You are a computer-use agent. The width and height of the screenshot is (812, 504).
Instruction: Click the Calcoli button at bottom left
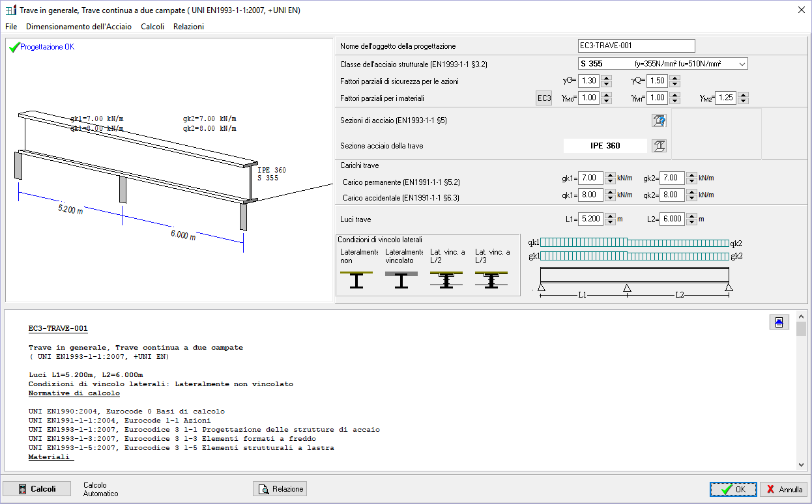37,489
